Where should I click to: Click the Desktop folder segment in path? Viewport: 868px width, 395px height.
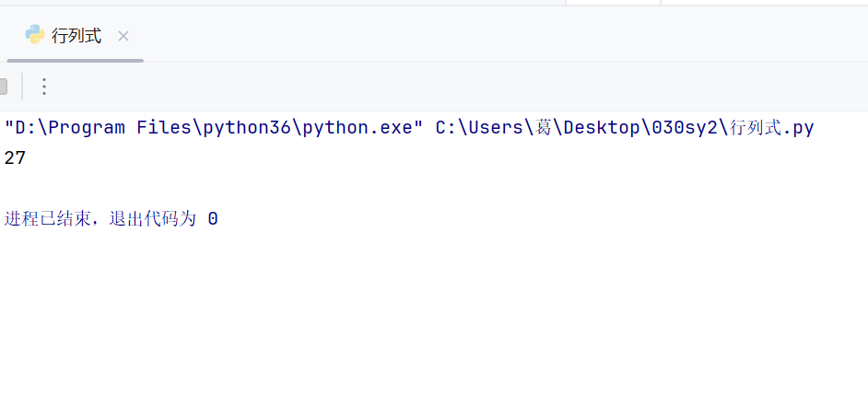[x=602, y=128]
